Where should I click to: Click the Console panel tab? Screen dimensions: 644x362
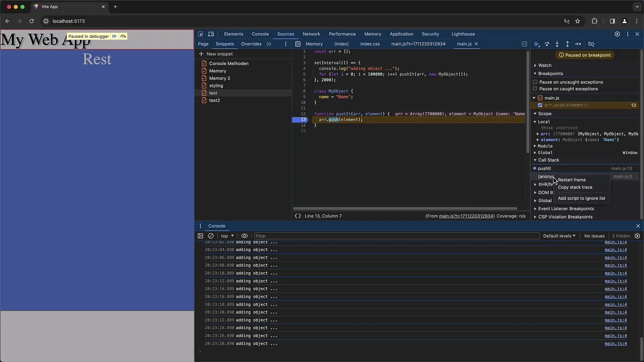pos(260,34)
